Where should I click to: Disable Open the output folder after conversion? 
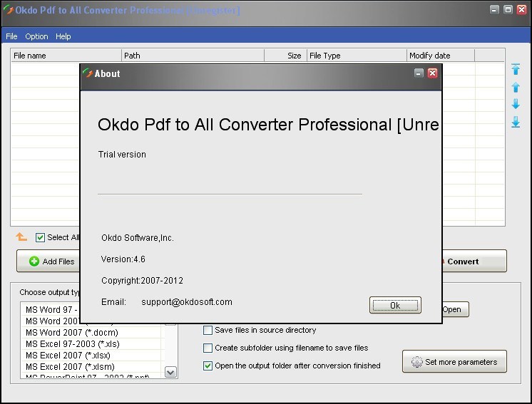[x=208, y=366]
